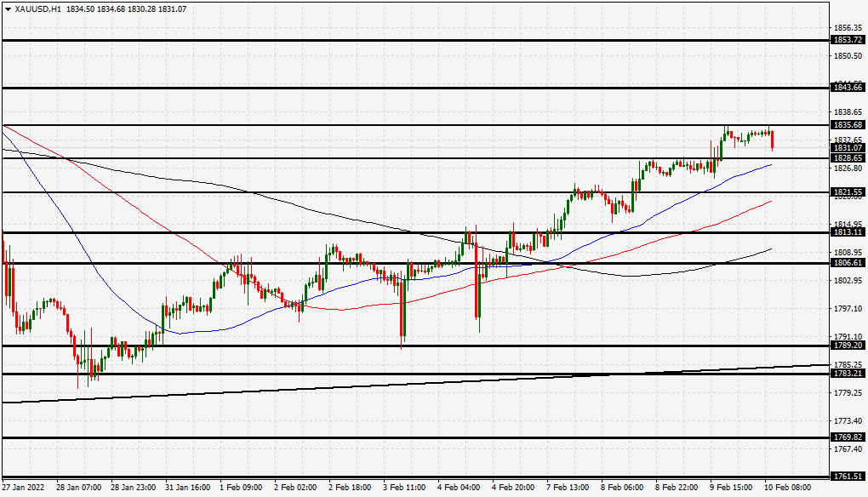
Task: Select the 1853.72 resistance level label
Action: [x=848, y=40]
